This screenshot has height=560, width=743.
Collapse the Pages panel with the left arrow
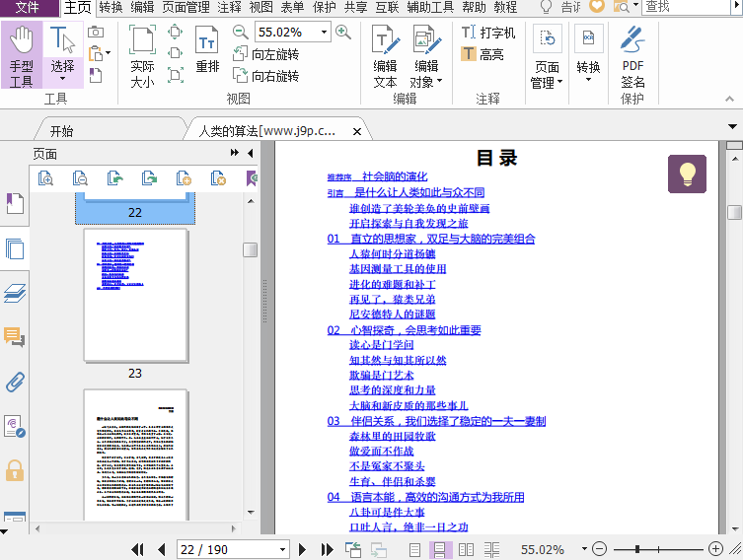coord(251,153)
